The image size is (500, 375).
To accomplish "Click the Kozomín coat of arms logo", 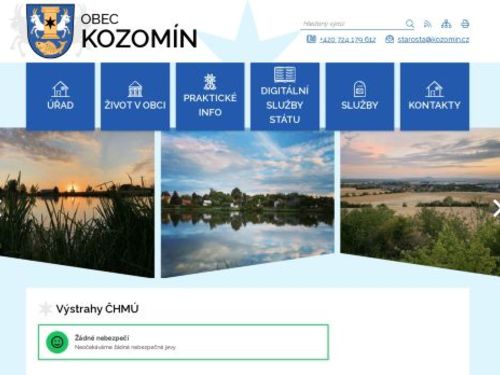I will tap(50, 31).
